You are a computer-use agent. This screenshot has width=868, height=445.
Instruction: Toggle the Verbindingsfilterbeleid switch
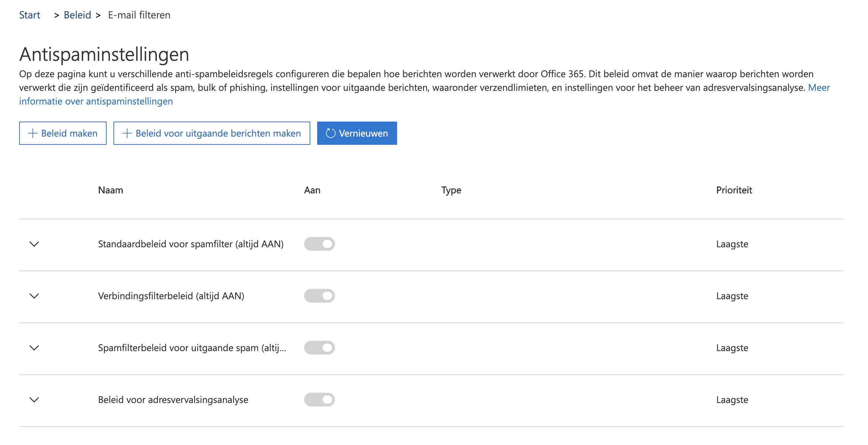320,296
